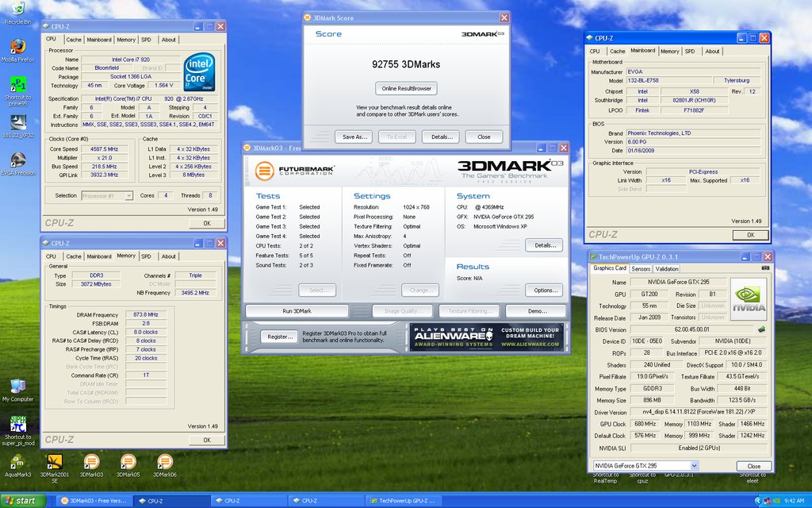Click the Core Speed 4587.5 MHz value
The height and width of the screenshot is (508, 812).
tap(104, 148)
